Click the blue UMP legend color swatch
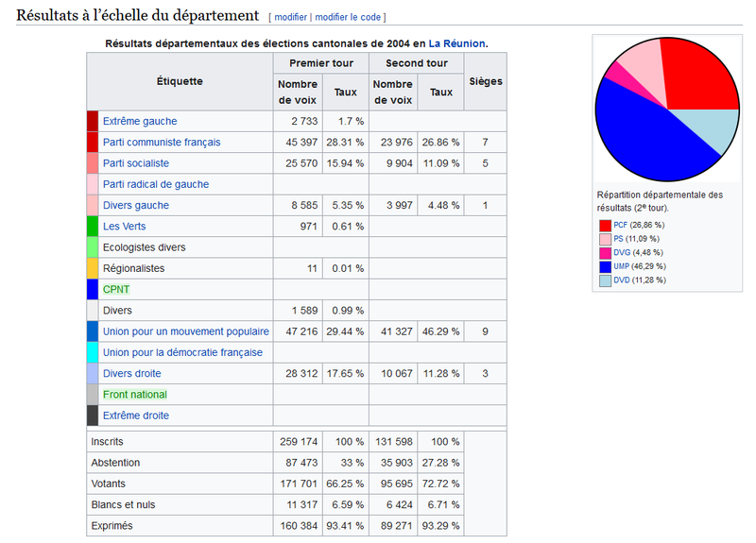The height and width of the screenshot is (543, 756). click(605, 267)
